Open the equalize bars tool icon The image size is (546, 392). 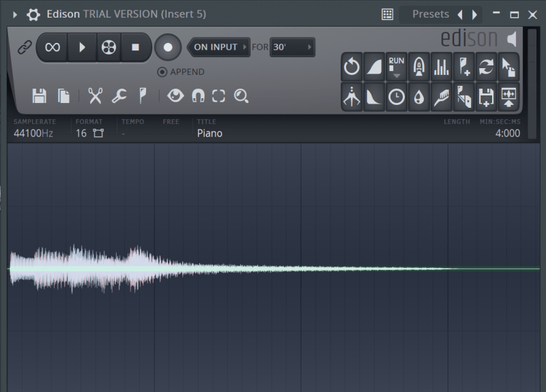[x=442, y=67]
